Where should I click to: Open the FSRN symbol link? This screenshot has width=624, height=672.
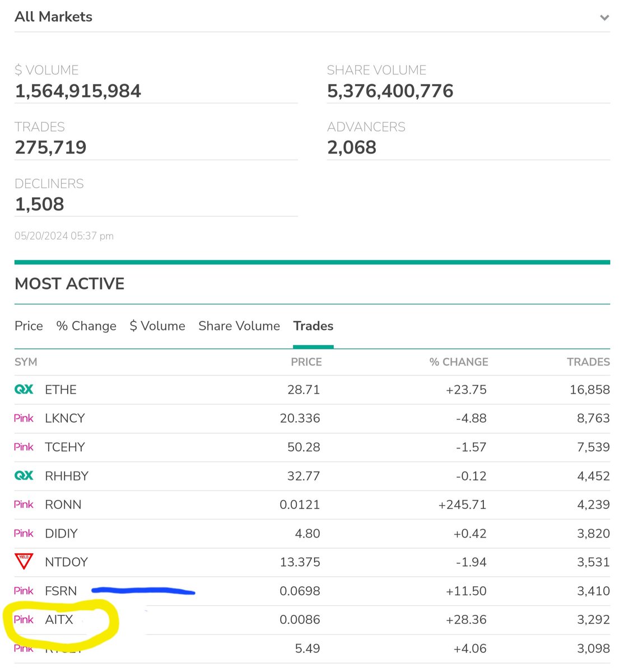coord(60,591)
